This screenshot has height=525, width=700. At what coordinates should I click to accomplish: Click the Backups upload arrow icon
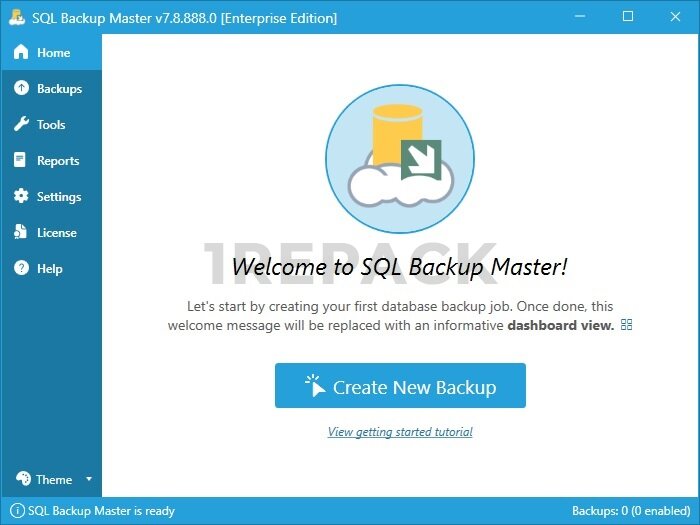point(20,89)
